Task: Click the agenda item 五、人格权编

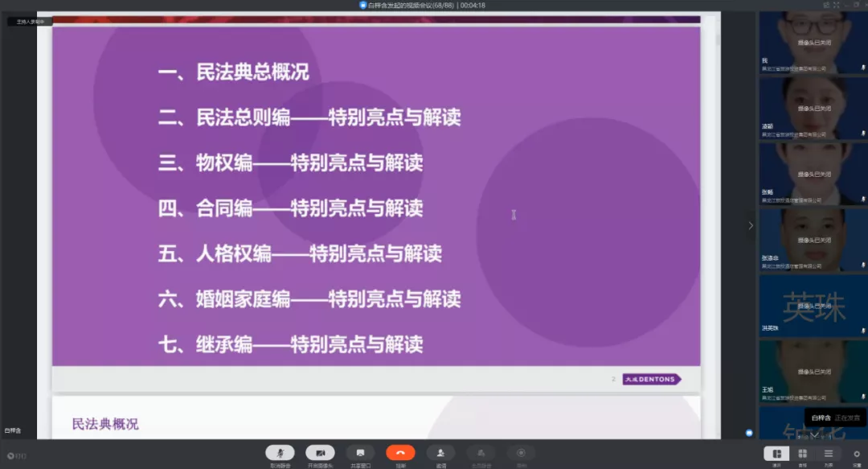Action: pyautogui.click(x=300, y=253)
